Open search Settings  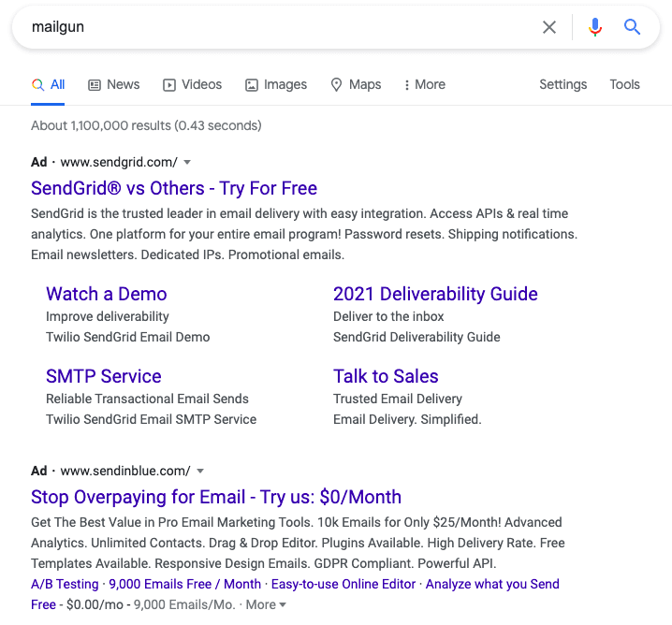pos(562,85)
